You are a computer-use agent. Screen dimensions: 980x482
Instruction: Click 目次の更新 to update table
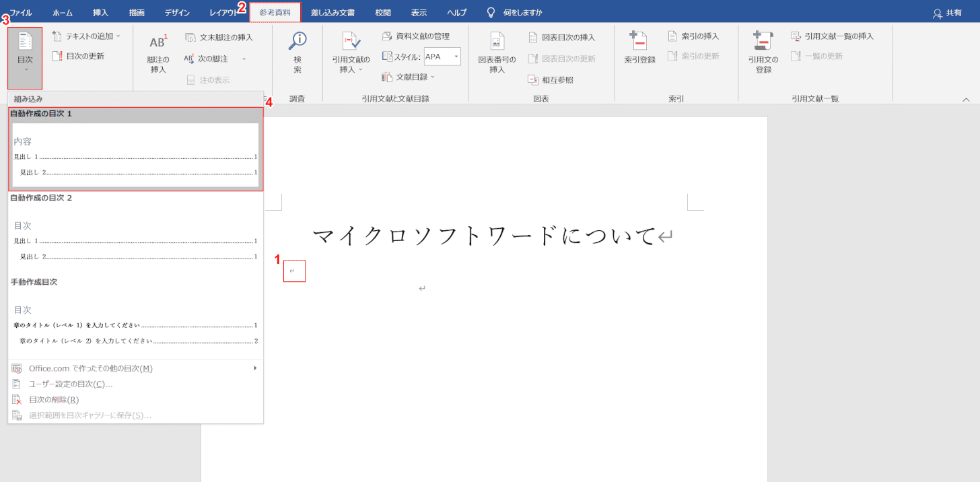pos(78,56)
